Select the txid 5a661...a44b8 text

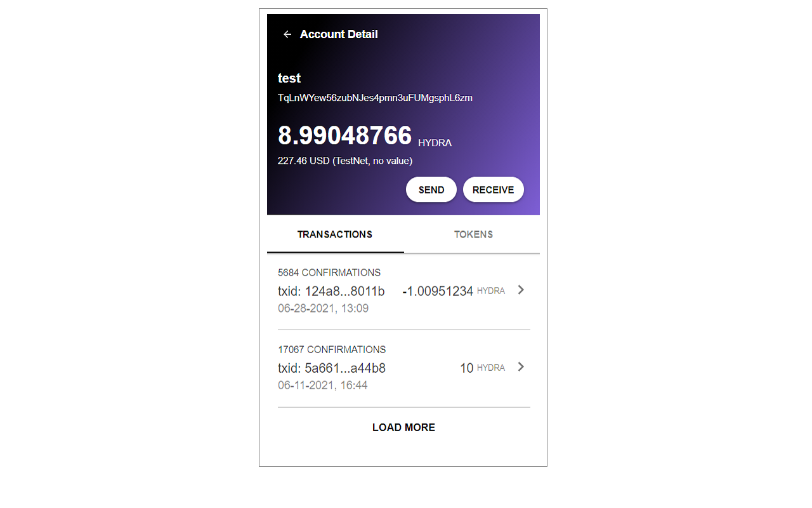pos(332,368)
